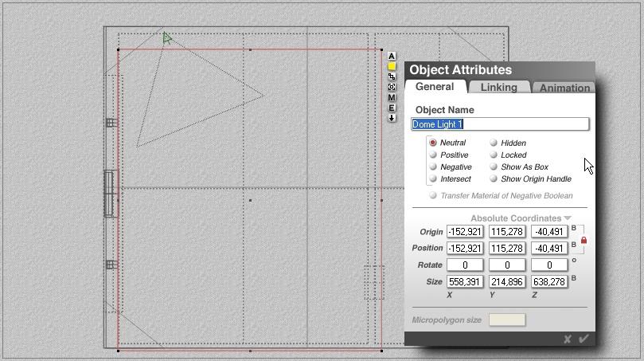Click the "Object Attributes" dialog title
This screenshot has height=361, width=644.
460,70
